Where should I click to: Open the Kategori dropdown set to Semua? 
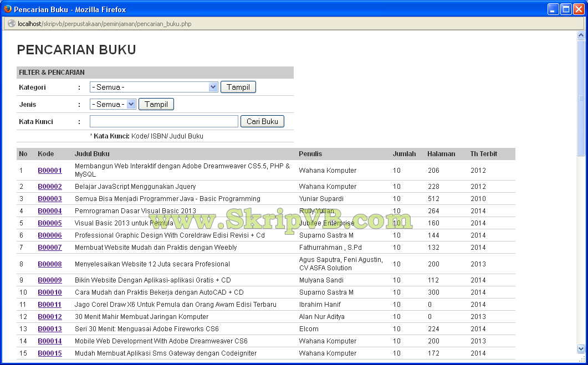coord(150,86)
